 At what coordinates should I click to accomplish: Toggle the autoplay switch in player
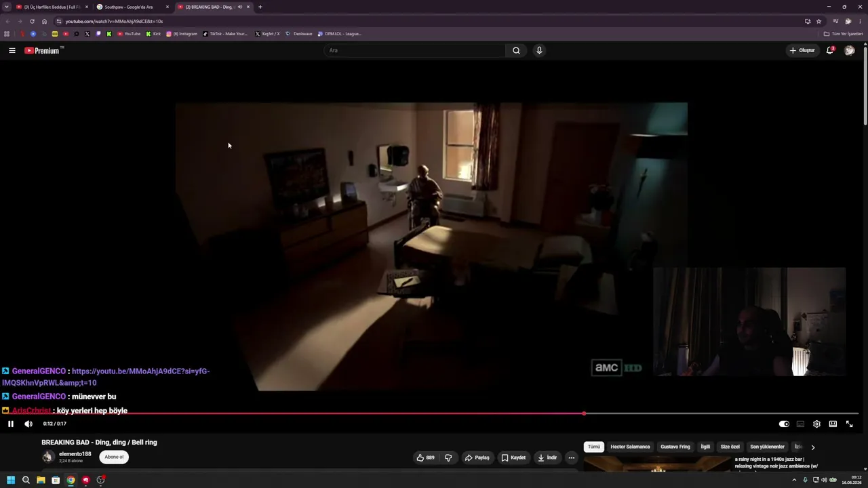click(x=784, y=424)
